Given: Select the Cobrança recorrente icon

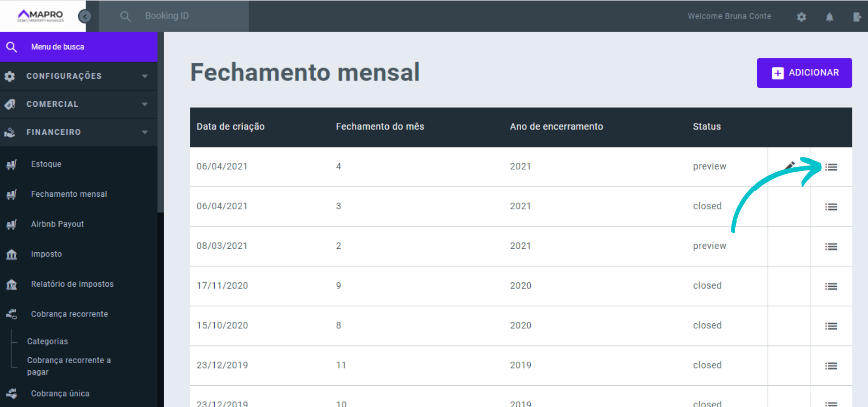Looking at the screenshot, I should coord(11,314).
